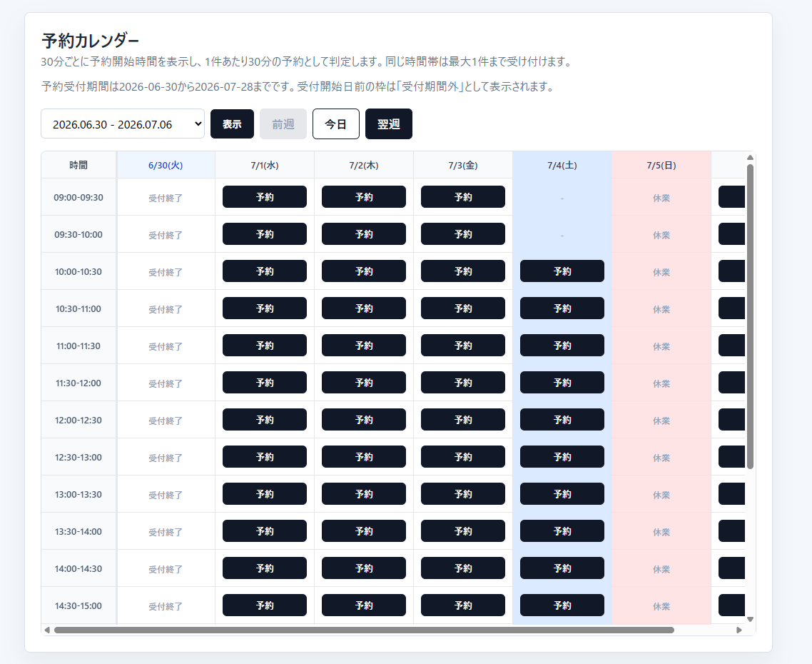Reserve 7/1(水) at 13:00-13:30
Viewport: 812px width, 664px height.
click(x=265, y=494)
